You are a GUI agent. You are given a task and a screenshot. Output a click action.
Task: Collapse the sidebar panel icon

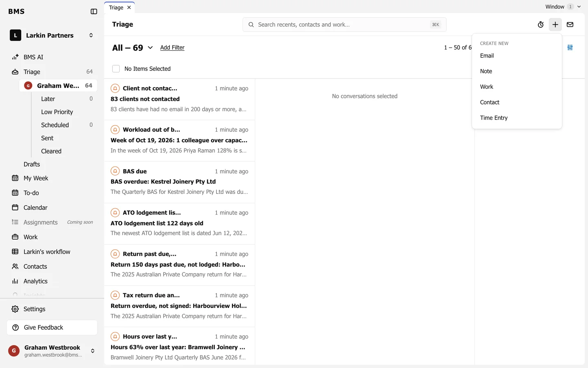[x=94, y=11]
